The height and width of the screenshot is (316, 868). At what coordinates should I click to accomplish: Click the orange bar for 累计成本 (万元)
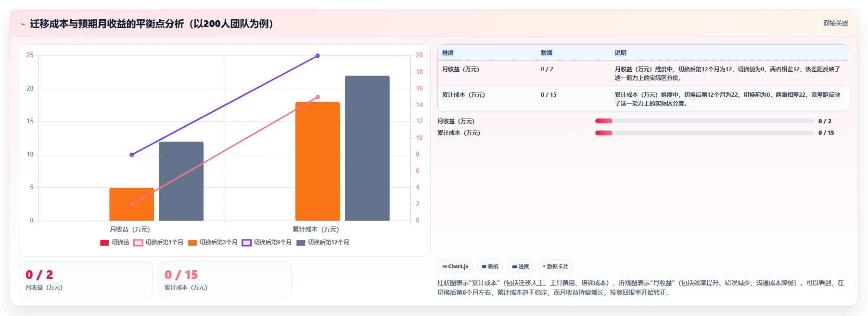(318, 161)
